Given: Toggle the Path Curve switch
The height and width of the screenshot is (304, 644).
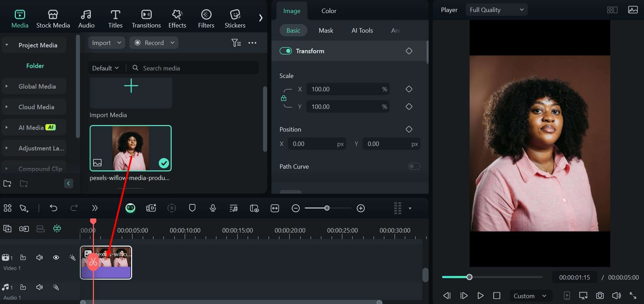Looking at the screenshot, I should click(x=414, y=166).
